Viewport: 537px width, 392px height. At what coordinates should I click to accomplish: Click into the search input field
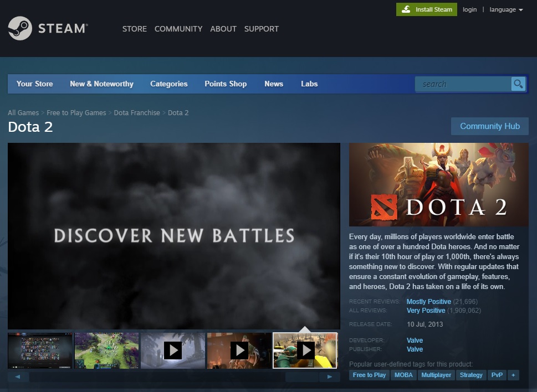pos(463,84)
